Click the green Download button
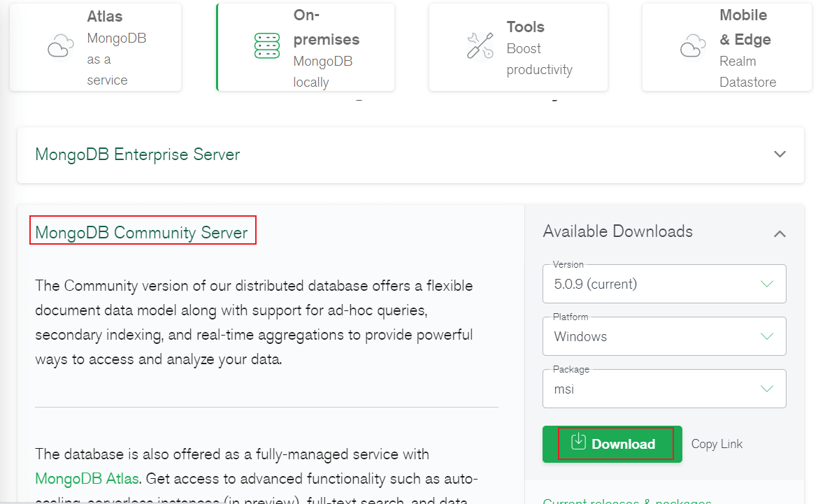The height and width of the screenshot is (504, 818). pos(612,444)
